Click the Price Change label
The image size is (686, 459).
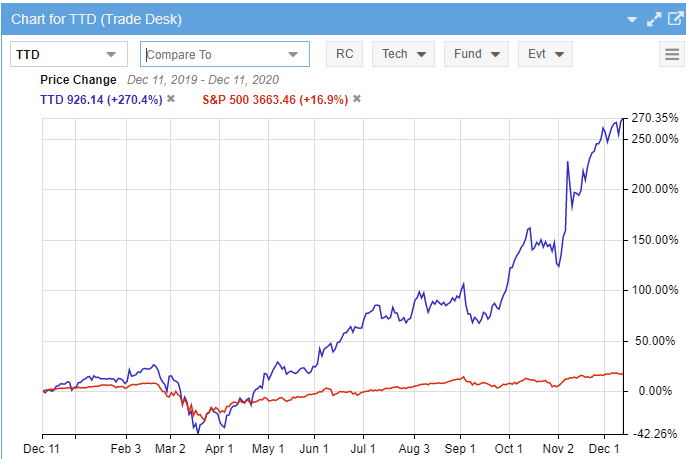pos(78,80)
